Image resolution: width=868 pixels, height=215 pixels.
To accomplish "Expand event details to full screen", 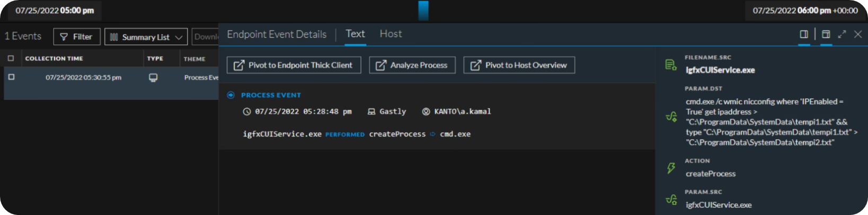I will click(842, 34).
